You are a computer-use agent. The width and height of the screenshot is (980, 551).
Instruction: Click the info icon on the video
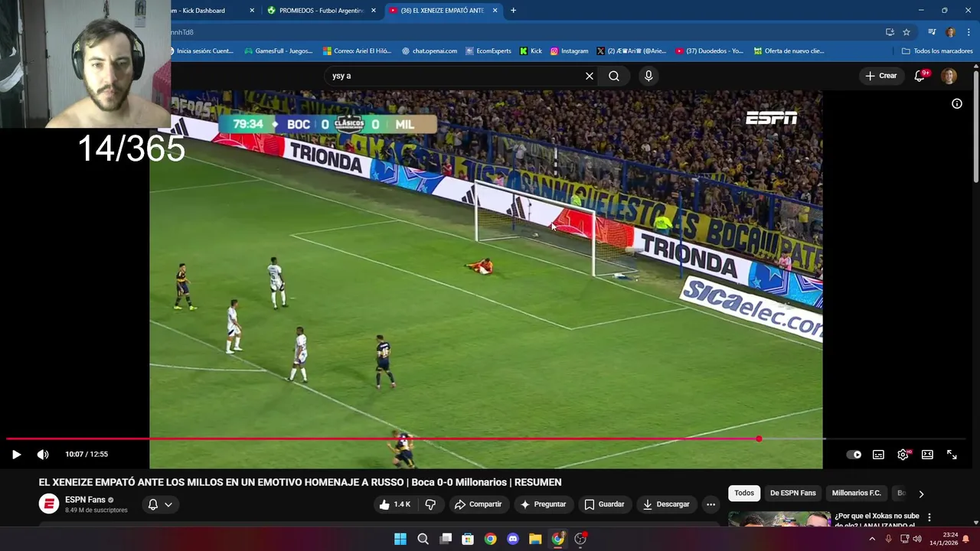coord(957,104)
